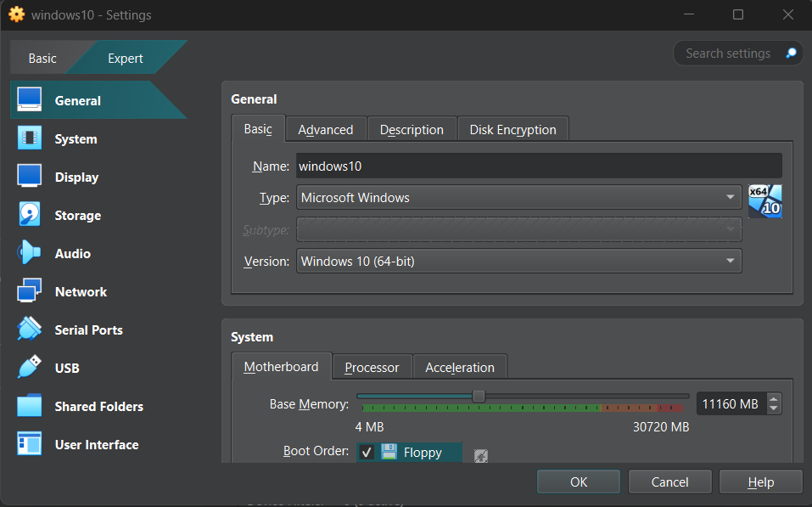Open the Advanced tab
This screenshot has height=507, width=812.
(x=326, y=130)
